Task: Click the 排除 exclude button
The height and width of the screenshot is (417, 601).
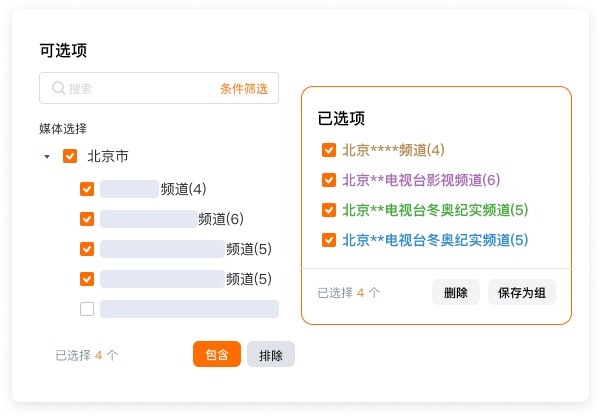Action: coord(271,354)
